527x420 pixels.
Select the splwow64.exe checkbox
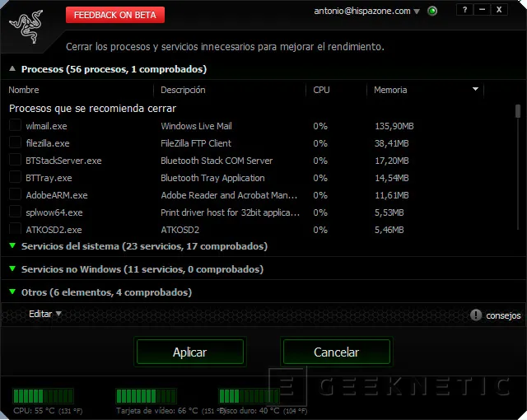click(15, 212)
